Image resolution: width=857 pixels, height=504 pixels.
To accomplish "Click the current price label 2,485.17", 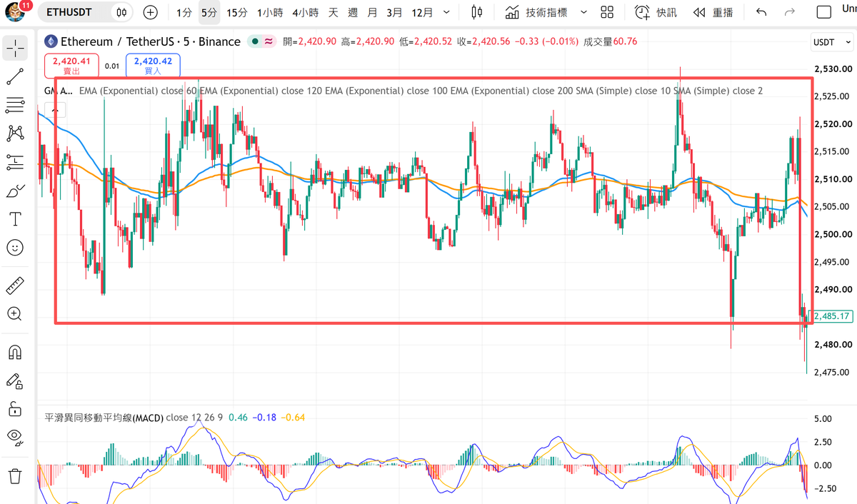I will tap(833, 316).
